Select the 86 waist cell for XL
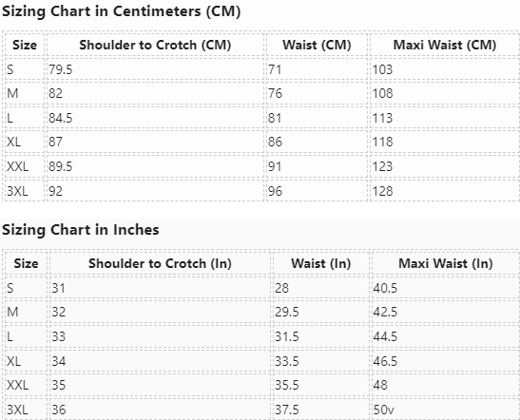Image resolution: width=520 pixels, height=420 pixels. pyautogui.click(x=317, y=142)
